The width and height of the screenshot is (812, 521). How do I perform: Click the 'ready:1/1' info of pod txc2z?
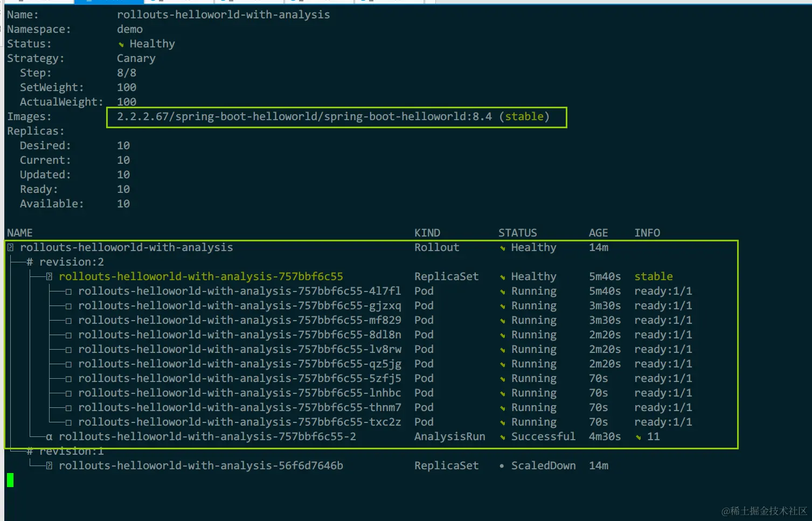(x=663, y=422)
